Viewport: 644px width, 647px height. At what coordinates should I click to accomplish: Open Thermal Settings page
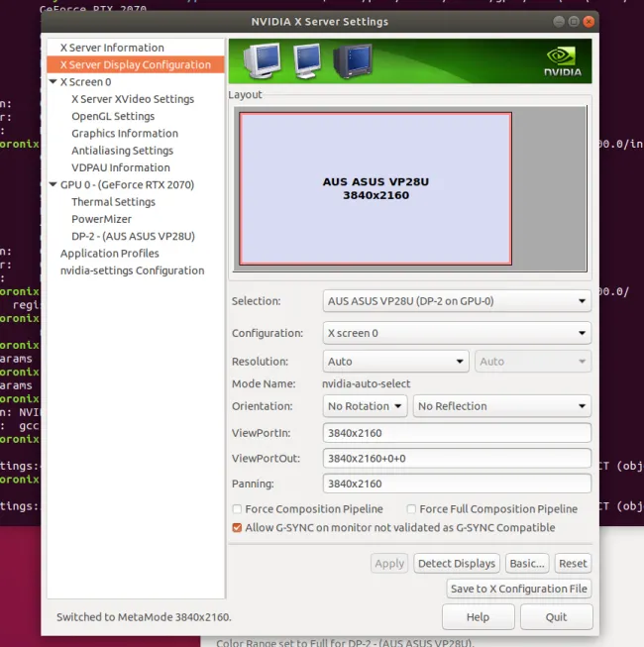[x=113, y=202]
